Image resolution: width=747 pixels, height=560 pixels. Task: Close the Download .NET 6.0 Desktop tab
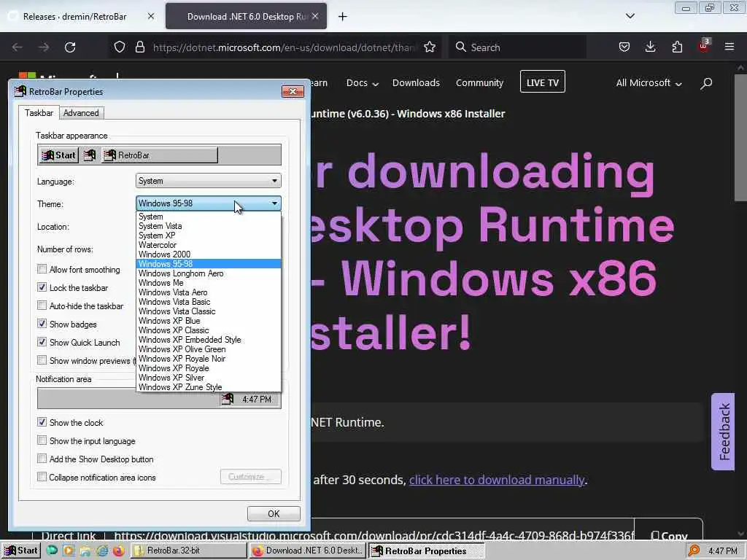coord(315,16)
